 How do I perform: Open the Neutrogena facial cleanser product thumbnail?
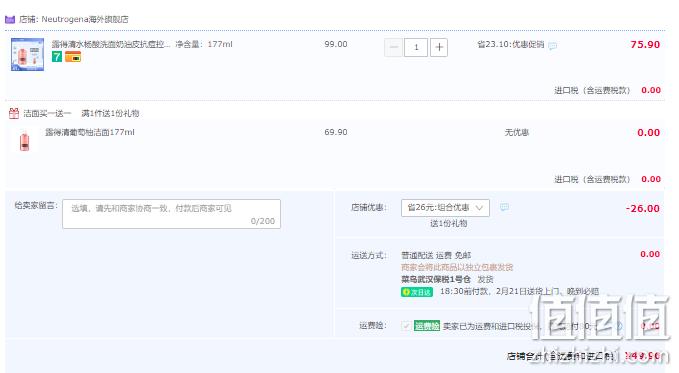[27, 54]
